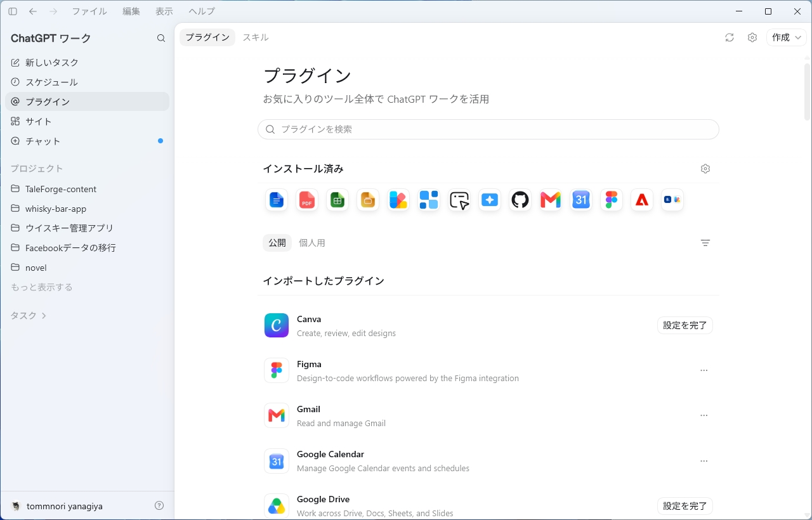Open the novel project
Image resolution: width=812 pixels, height=520 pixels.
coord(88,268)
